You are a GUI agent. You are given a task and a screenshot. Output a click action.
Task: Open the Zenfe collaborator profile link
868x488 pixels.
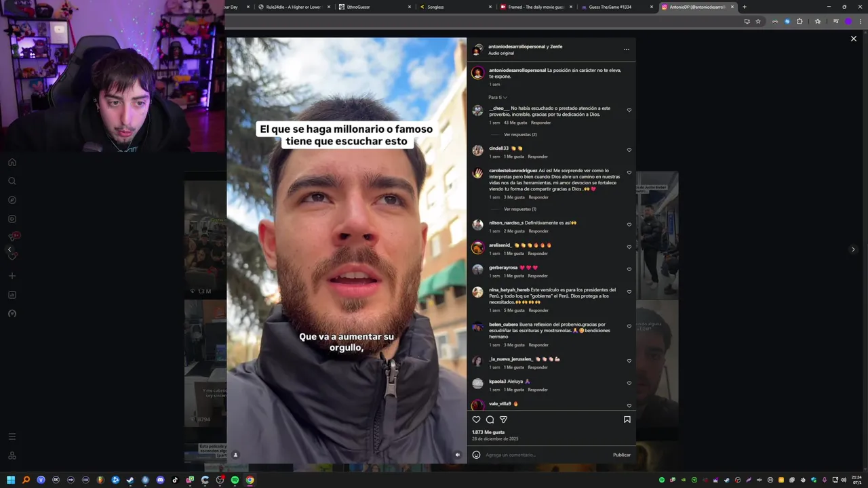pos(556,47)
